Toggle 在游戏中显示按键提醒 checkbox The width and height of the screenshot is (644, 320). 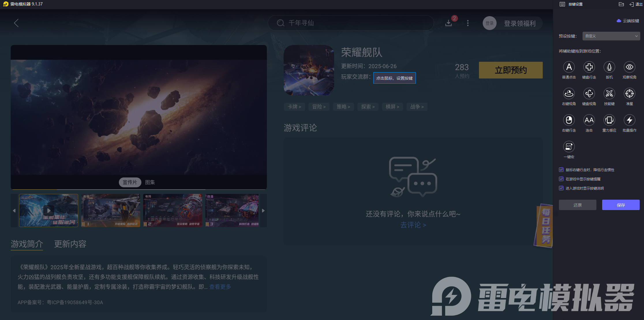561,179
